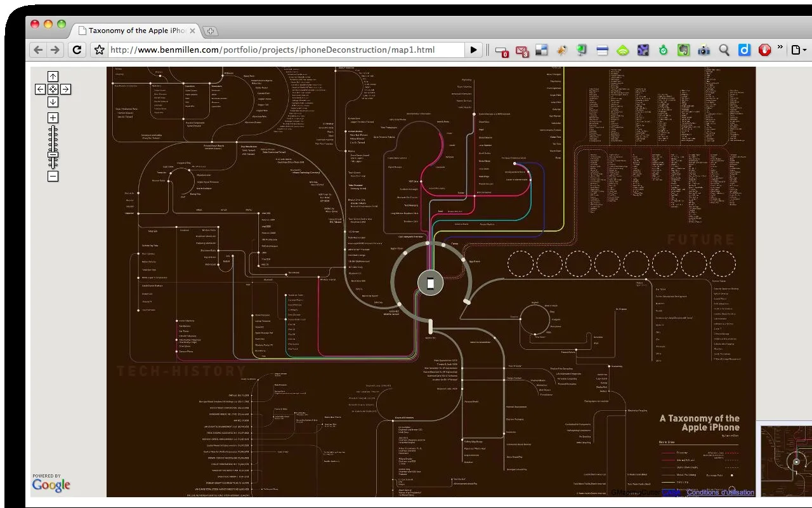
Task: Click the green Wi-Fi feed extension icon
Action: 622,50
